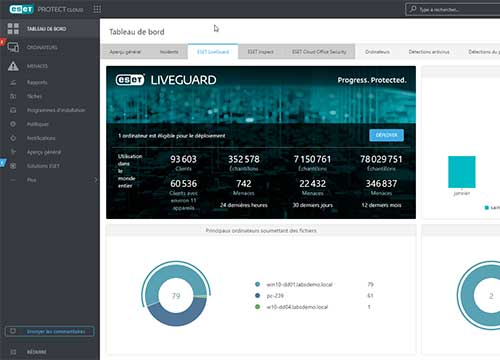Screen dimensions: 500x360
Task: Click the teal janvier bar in chart
Action: pos(462,172)
